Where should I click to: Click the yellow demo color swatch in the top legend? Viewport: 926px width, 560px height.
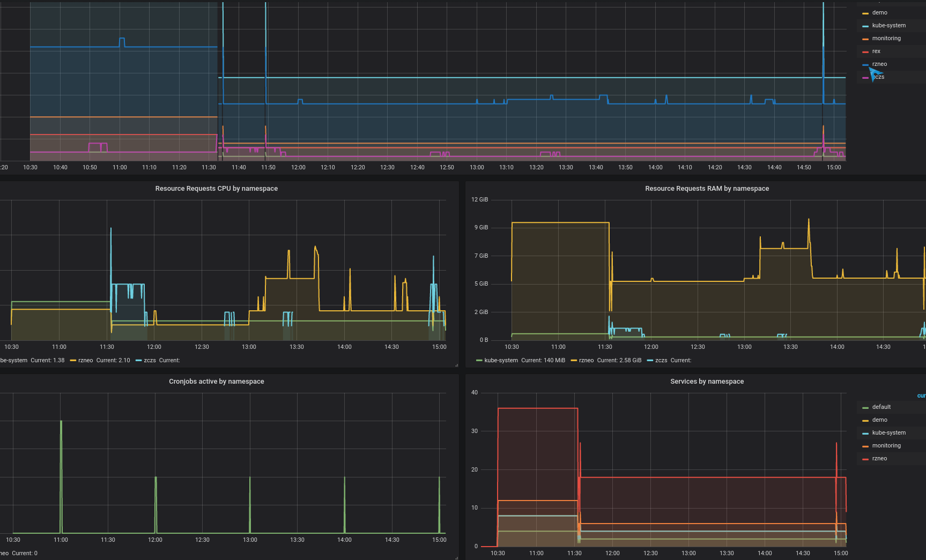(865, 13)
